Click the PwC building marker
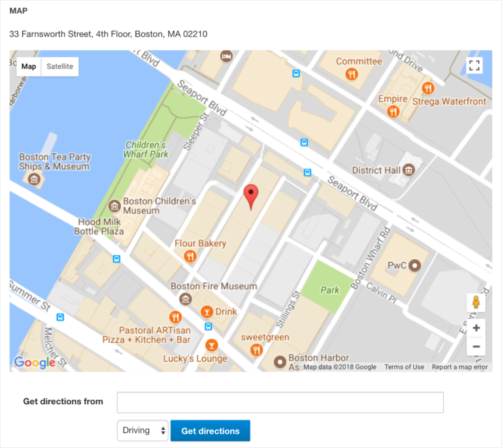Screen dimensions: 502x448 414,266
